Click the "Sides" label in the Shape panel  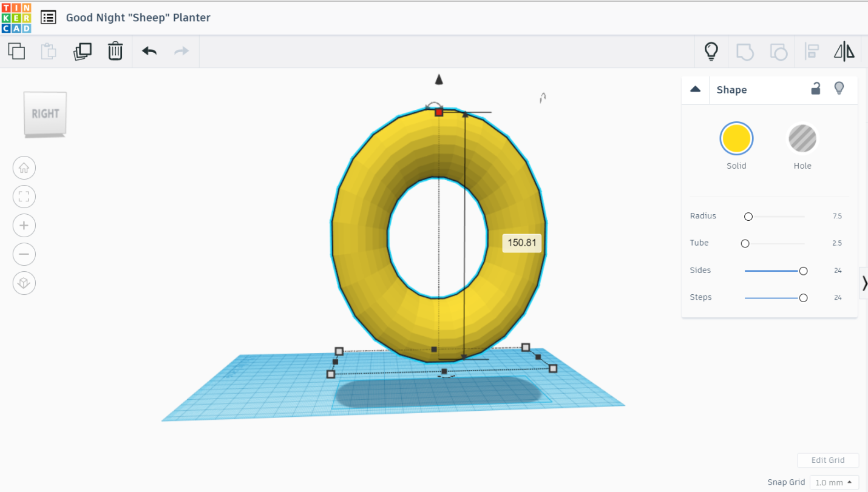[700, 270]
